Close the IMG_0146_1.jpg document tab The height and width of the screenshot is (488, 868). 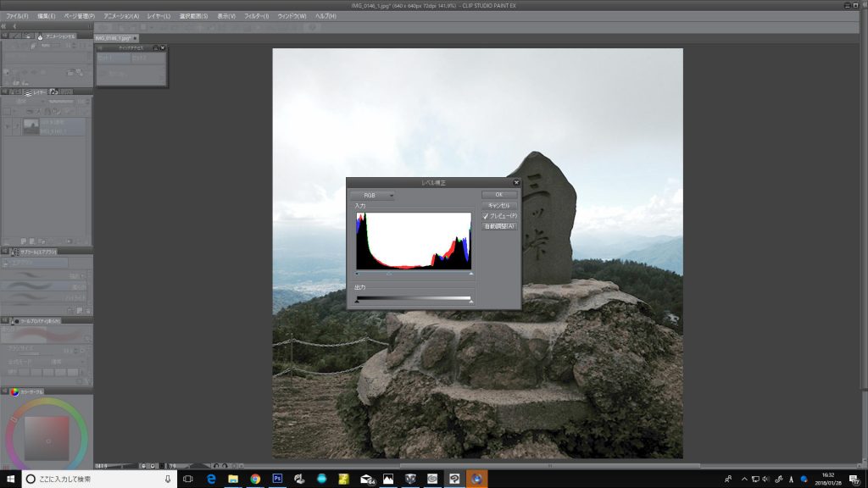(135, 38)
